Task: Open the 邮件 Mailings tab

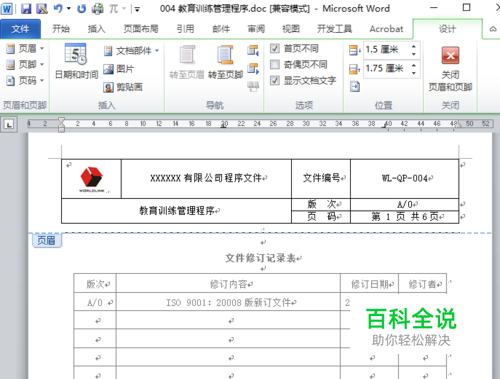Action: 221,29
